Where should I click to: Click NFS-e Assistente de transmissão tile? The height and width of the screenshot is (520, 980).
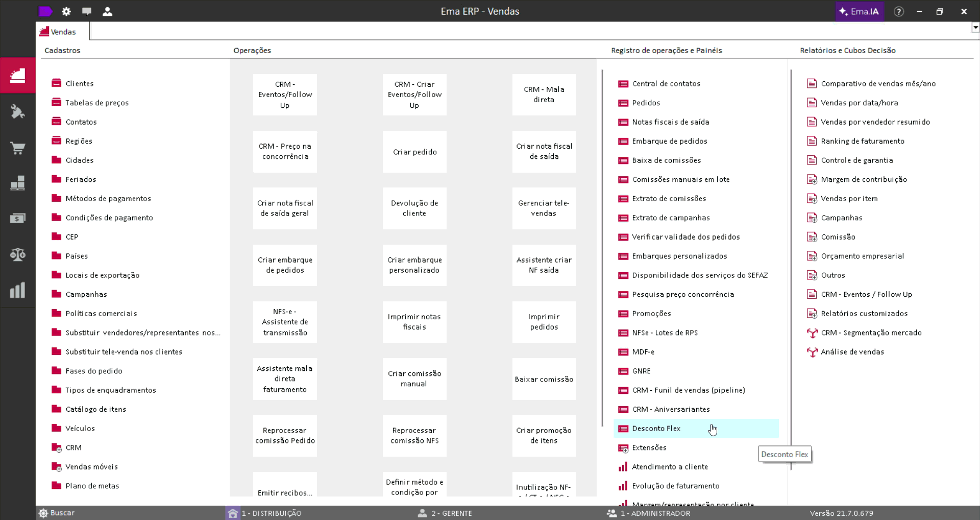pos(285,322)
